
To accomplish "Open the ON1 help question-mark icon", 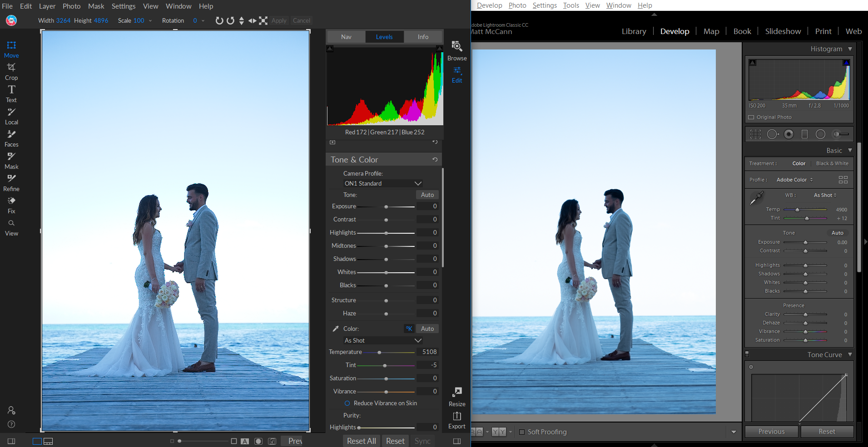I will (11, 424).
